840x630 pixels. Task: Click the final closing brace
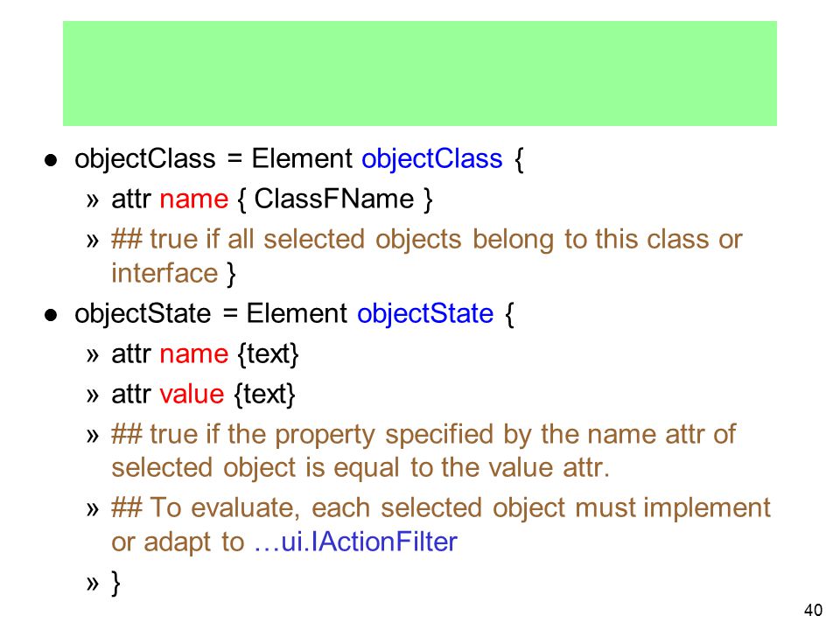coord(115,583)
